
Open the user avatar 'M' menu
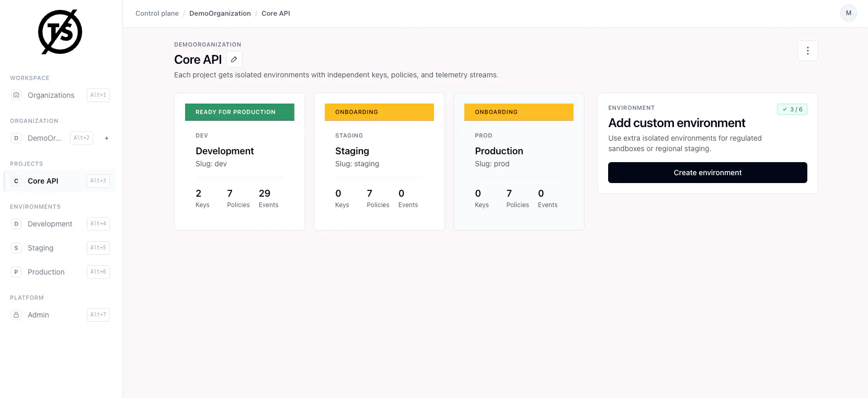click(849, 13)
